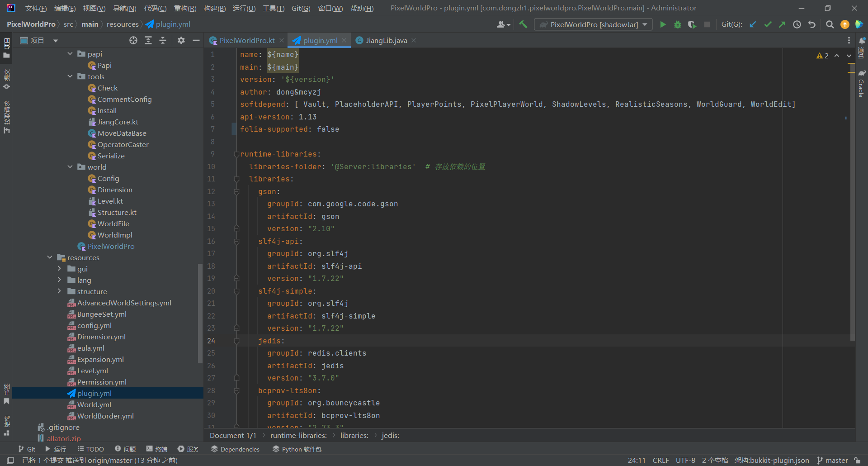This screenshot has width=868, height=466.
Task: Jump to previous highlighted warning arrow
Action: (x=837, y=56)
